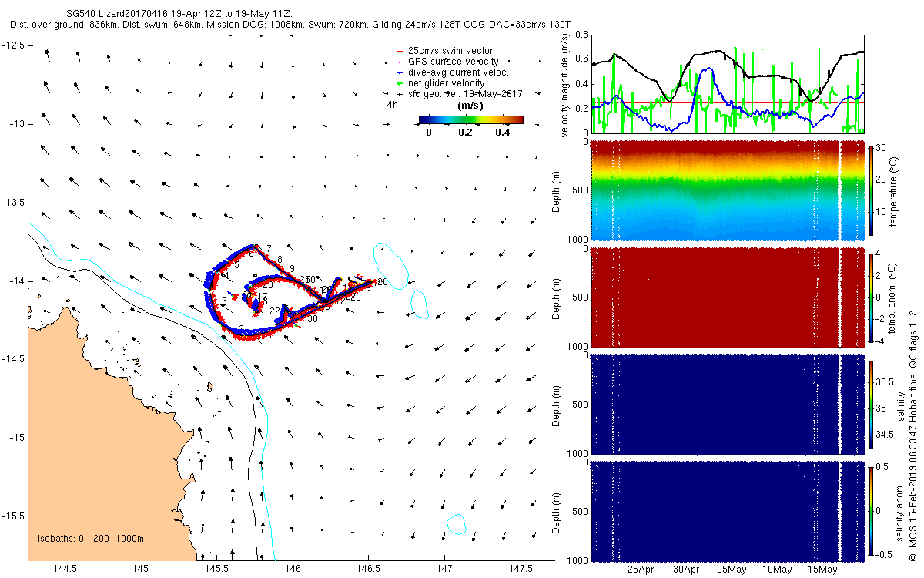The height and width of the screenshot is (578, 924).
Task: Click the 'salinity anom.' colorbar label
Action: click(899, 511)
